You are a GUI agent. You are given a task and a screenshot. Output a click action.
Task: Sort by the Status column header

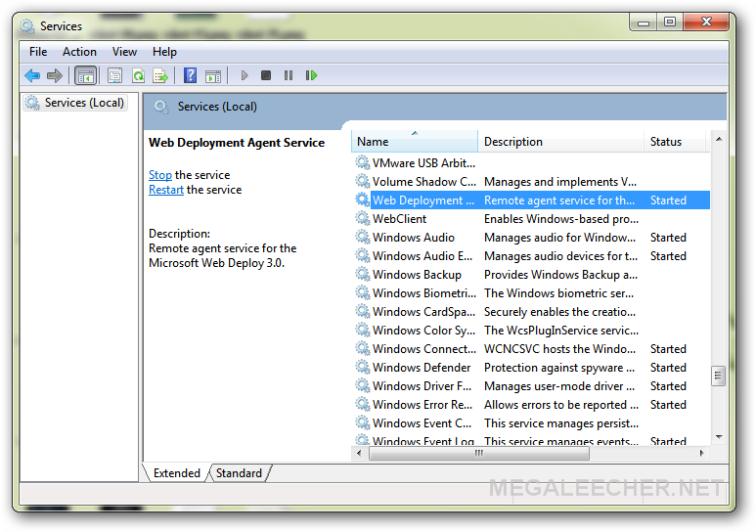coord(675,142)
